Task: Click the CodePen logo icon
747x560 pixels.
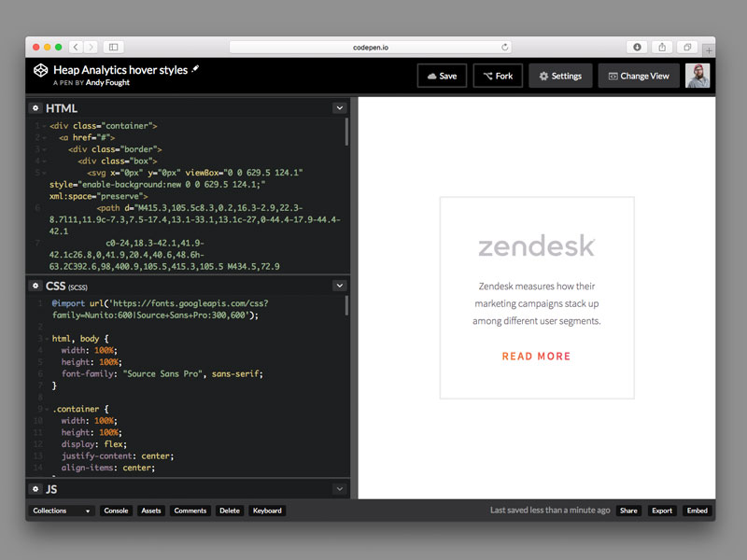Action: pos(40,71)
